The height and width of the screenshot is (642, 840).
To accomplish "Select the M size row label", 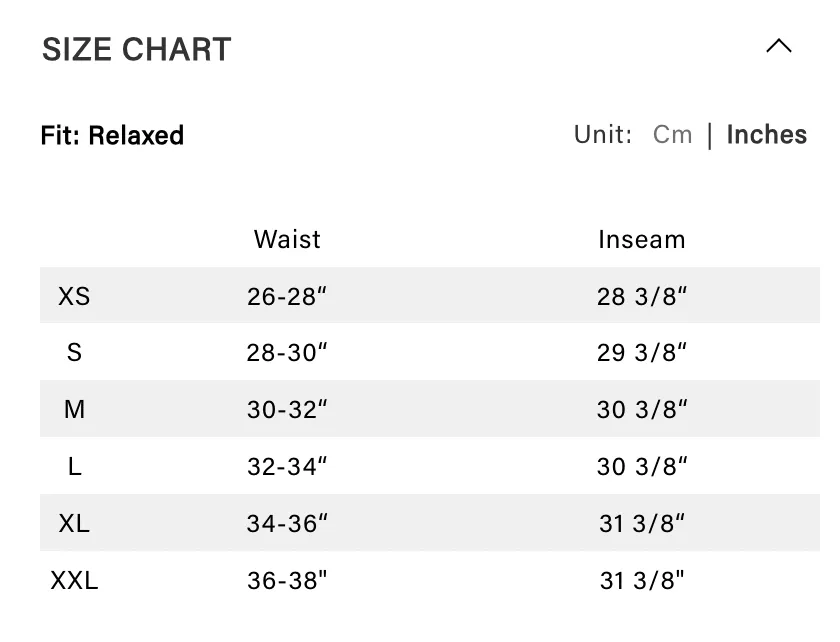I will pyautogui.click(x=74, y=409).
